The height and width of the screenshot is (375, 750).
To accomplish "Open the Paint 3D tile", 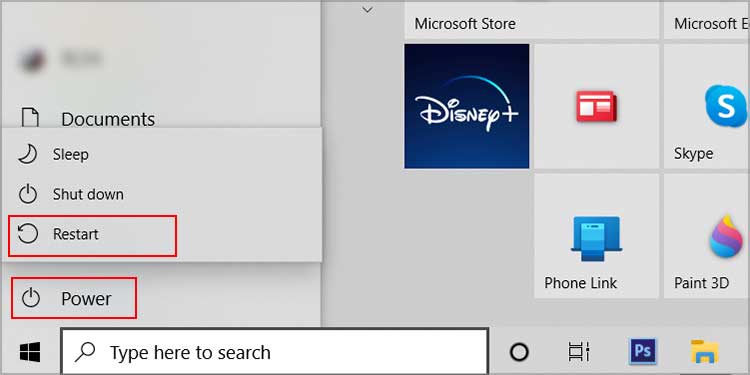I will pyautogui.click(x=707, y=236).
